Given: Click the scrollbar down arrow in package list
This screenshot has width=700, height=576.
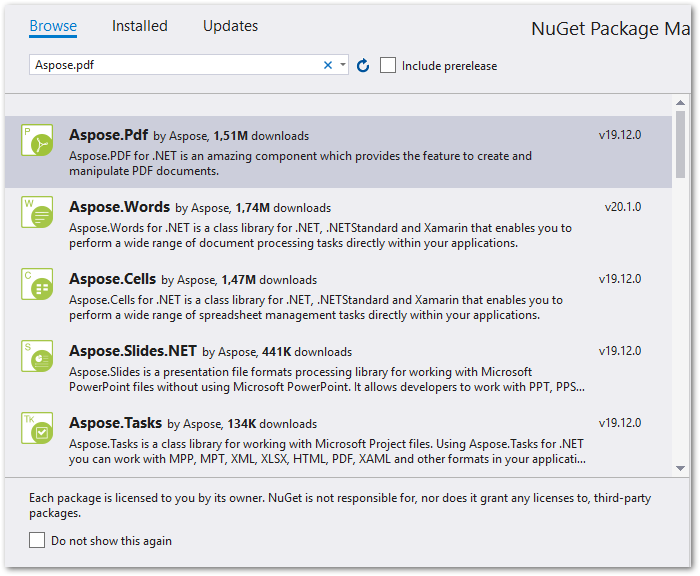Looking at the screenshot, I should [680, 467].
